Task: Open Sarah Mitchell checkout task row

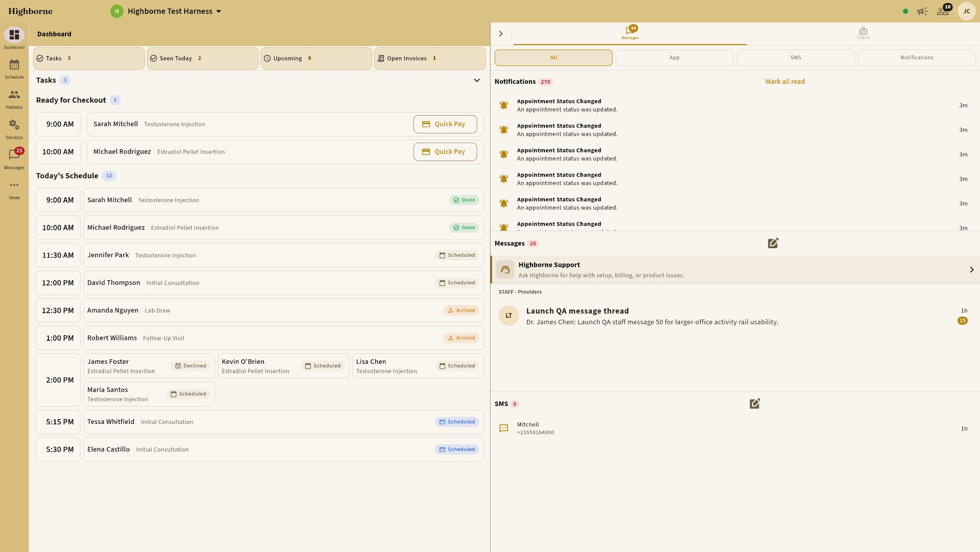Action: pos(285,124)
